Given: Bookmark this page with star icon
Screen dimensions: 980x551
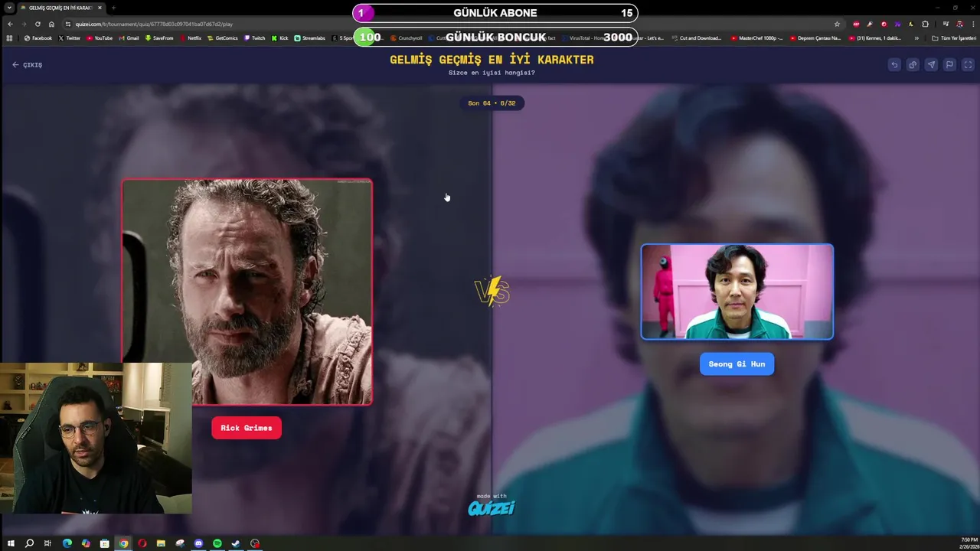Looking at the screenshot, I should (837, 24).
